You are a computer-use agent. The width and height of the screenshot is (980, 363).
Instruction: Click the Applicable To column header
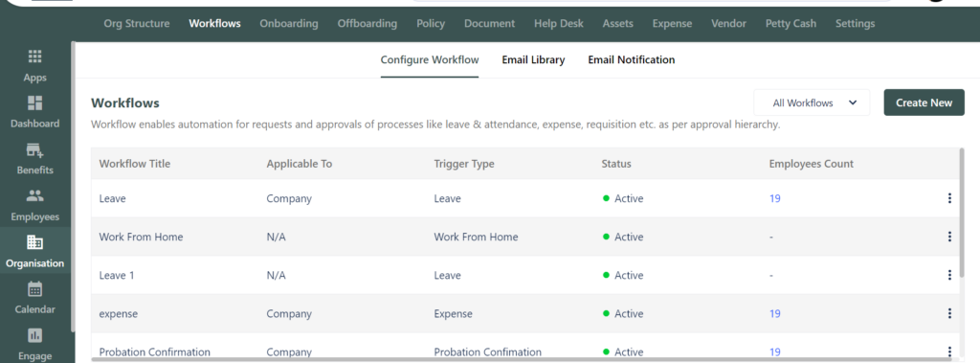click(x=300, y=164)
